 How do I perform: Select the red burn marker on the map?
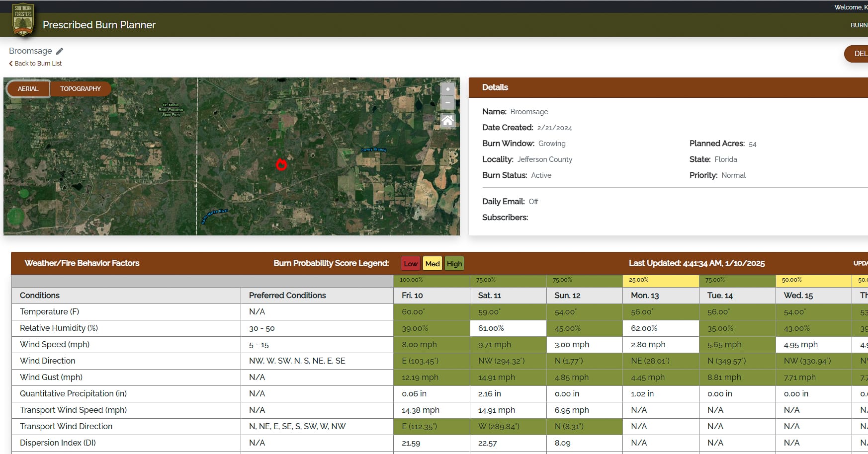[x=281, y=164]
